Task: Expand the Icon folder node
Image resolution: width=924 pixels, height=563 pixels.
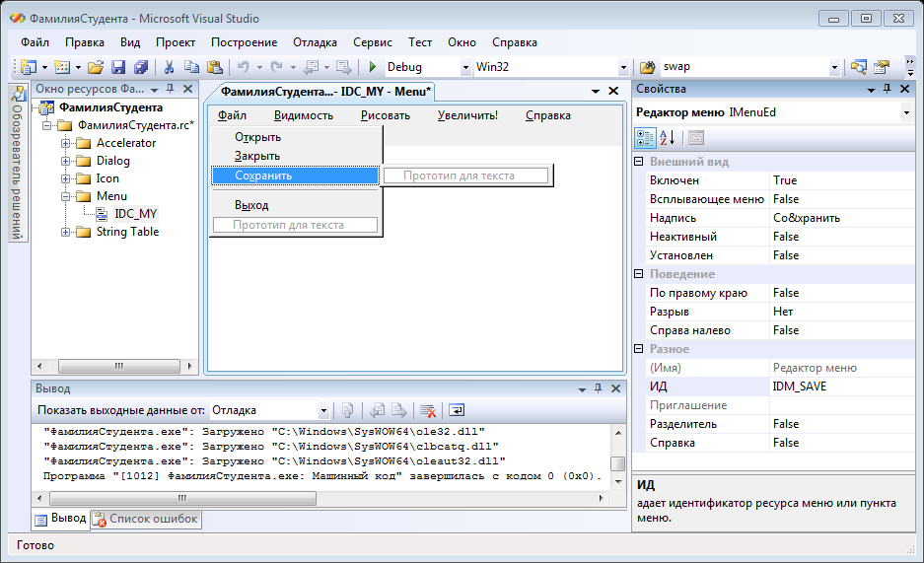Action: coord(66,178)
